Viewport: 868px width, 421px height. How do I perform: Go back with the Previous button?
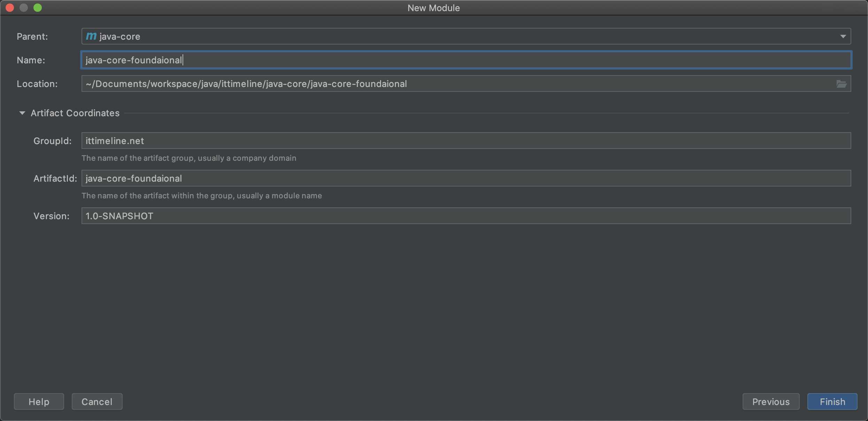[x=771, y=402]
